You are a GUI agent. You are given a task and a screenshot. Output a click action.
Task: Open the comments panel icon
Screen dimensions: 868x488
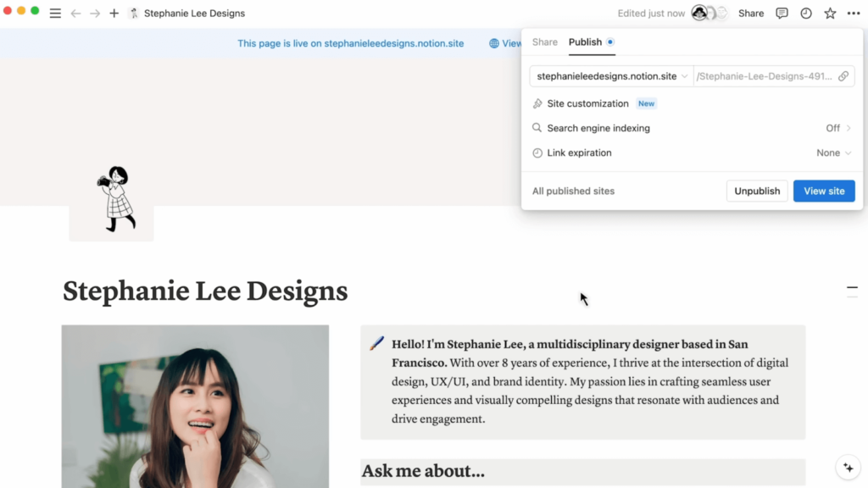pos(782,14)
